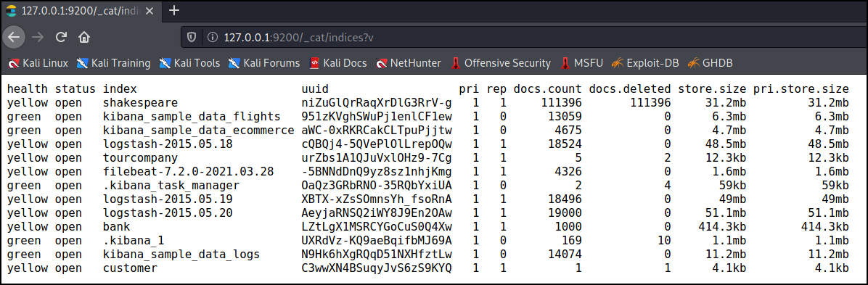Click the 'health' column header text
Image resolution: width=868 pixels, height=285 pixels.
tap(27, 89)
